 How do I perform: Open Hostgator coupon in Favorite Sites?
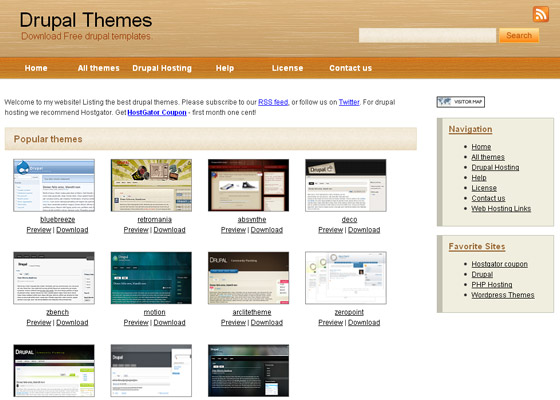tap(500, 264)
